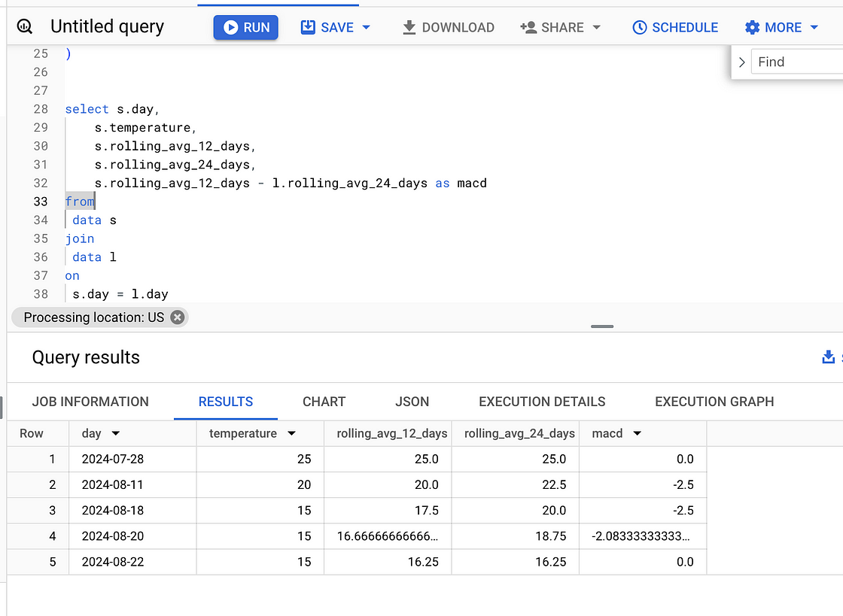Viewport: 843px width, 616px height.
Task: Click the Find input field
Action: click(x=797, y=62)
